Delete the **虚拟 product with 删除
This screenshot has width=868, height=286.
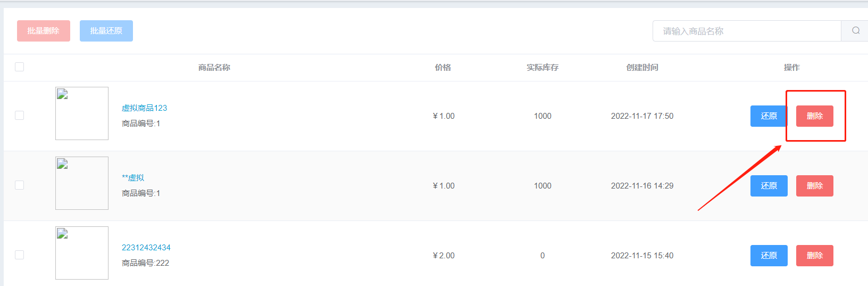coord(815,186)
